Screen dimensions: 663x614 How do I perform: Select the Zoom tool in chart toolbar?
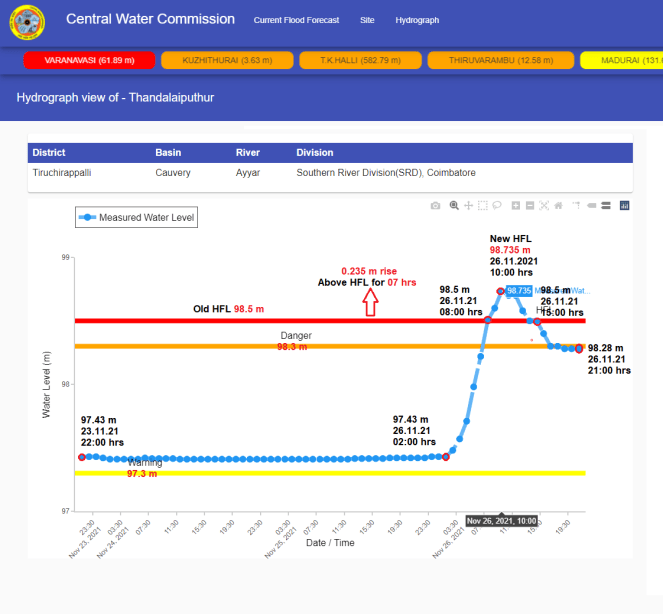(454, 205)
